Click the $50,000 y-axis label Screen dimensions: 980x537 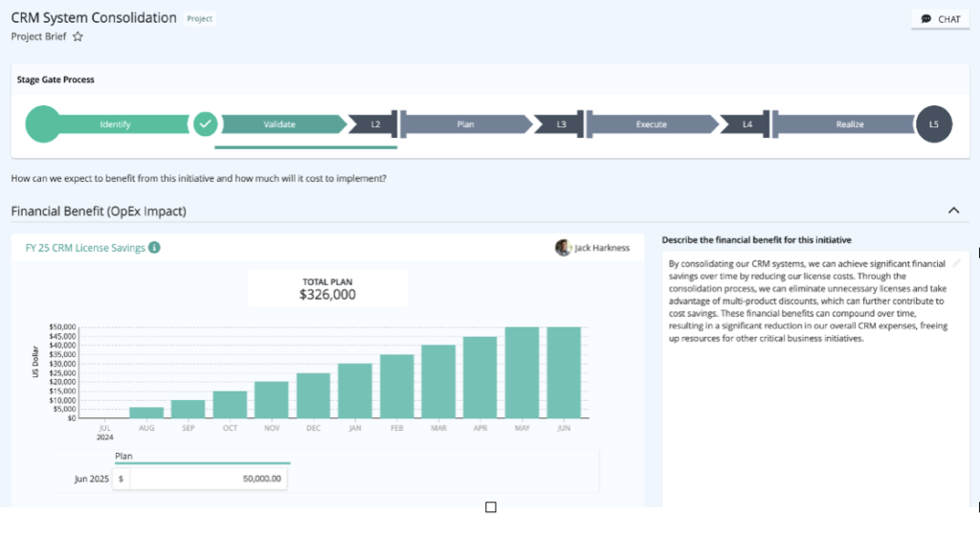tap(62, 327)
